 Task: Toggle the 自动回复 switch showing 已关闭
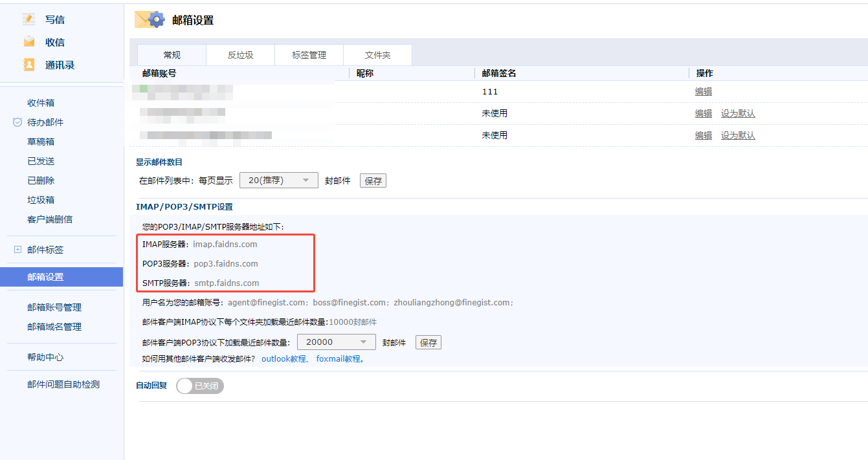point(200,386)
